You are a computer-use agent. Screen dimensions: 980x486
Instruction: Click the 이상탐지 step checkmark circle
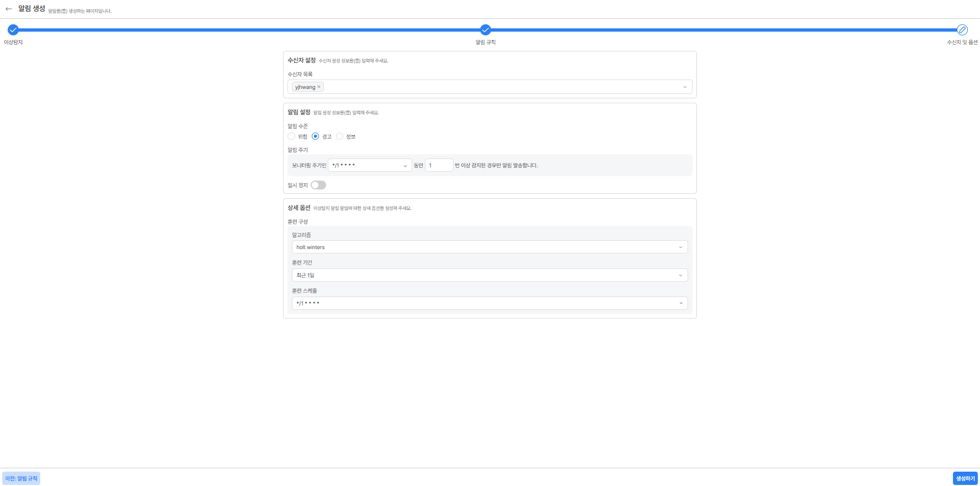(13, 30)
